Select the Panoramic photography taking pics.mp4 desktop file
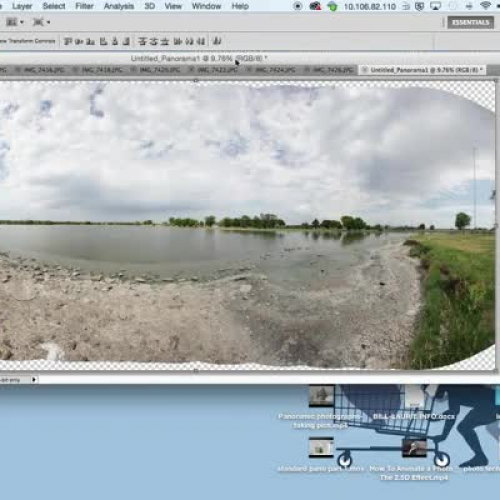This screenshot has height=500, width=500. point(320,407)
